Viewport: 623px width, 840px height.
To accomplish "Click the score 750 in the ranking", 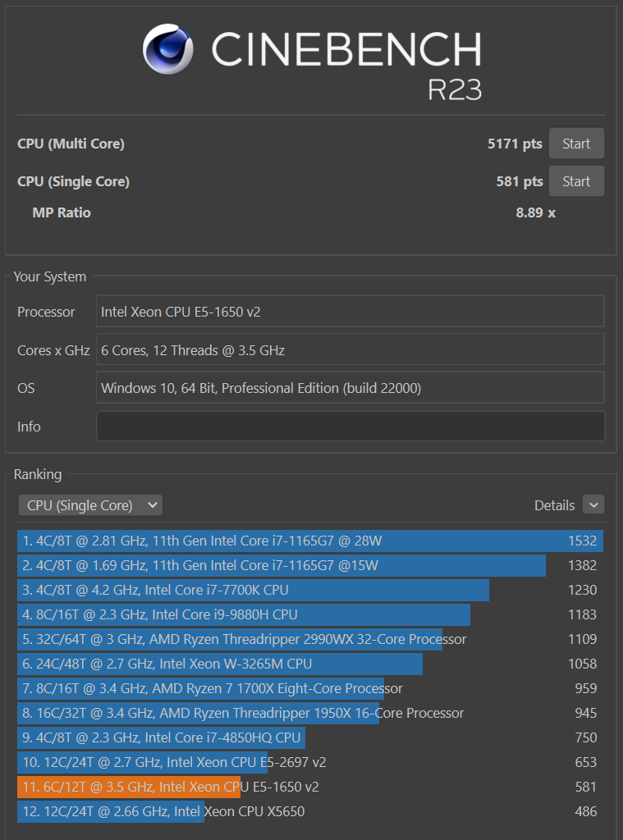I will click(x=586, y=738).
